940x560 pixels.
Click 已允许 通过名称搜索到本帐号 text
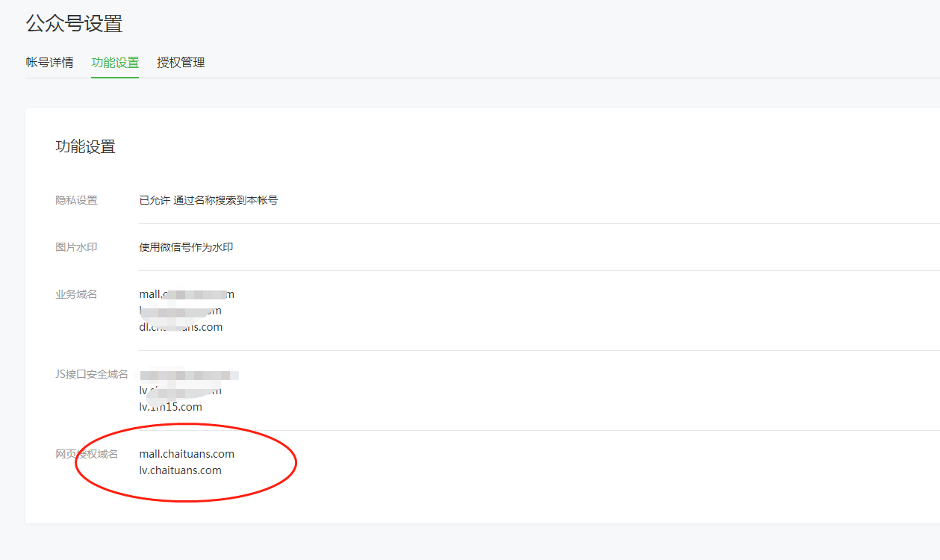208,200
